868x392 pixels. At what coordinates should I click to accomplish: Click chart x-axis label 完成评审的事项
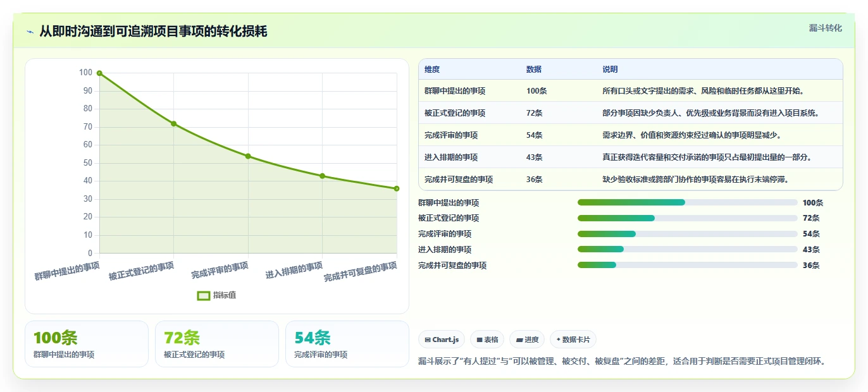[x=220, y=271]
